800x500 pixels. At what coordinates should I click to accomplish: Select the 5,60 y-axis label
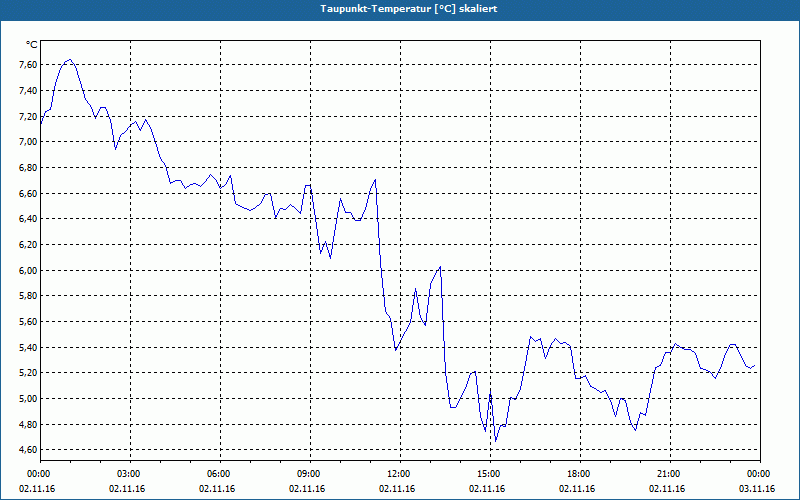[28, 321]
